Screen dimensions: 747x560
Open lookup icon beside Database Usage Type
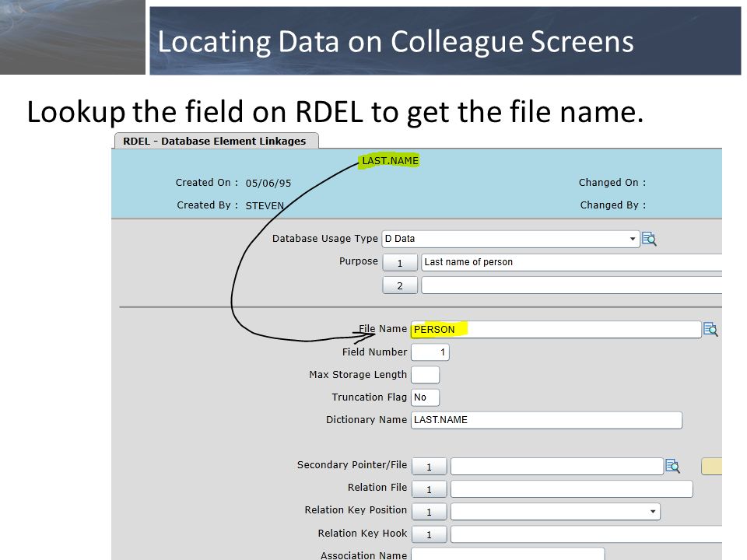click(649, 239)
